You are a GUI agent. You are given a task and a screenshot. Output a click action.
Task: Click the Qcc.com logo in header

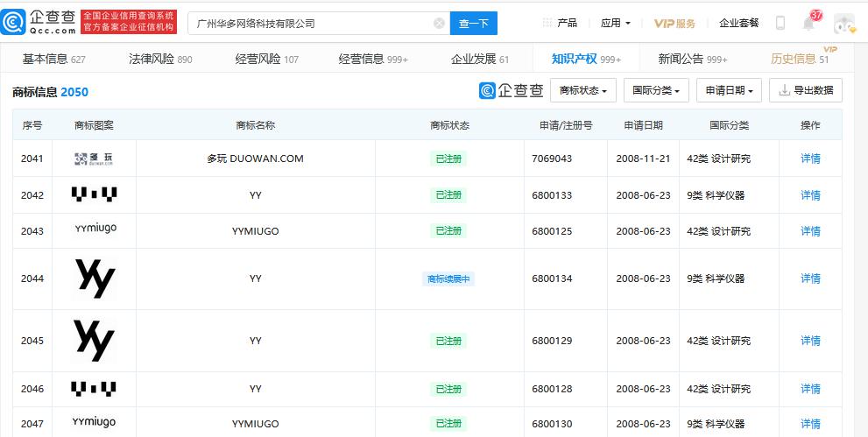tap(40, 22)
